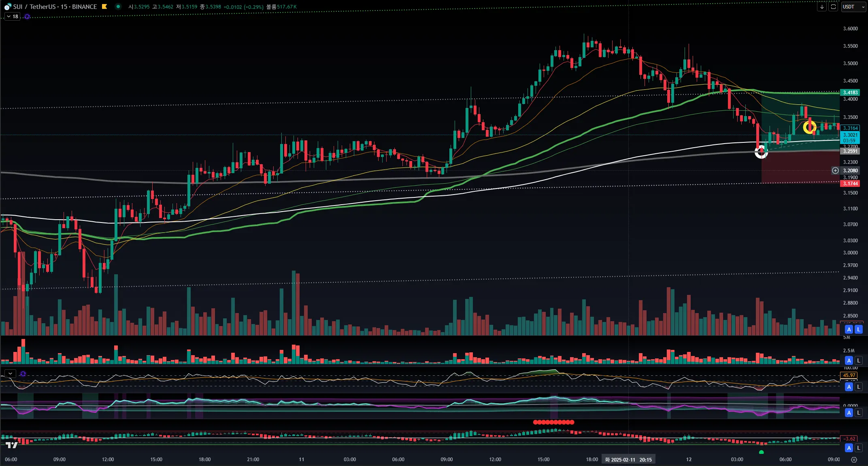This screenshot has height=466, width=868.
Task: Click the 3.1744 stop-loss price label
Action: click(x=850, y=184)
